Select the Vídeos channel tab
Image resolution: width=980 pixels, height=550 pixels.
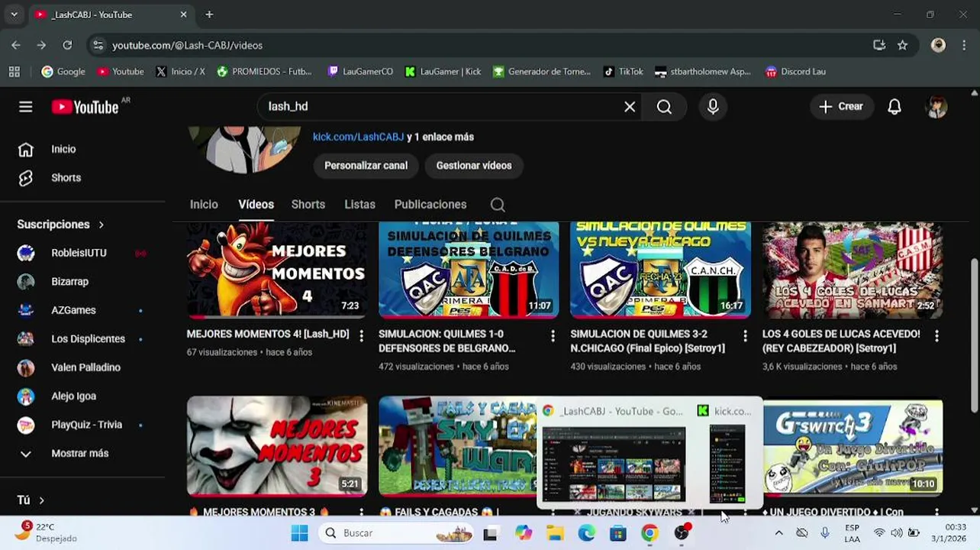[256, 205]
